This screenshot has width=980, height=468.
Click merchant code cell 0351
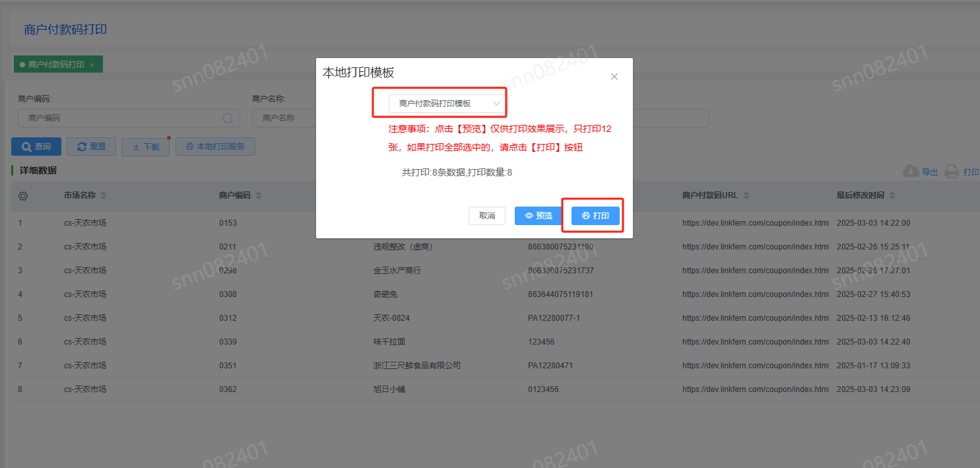click(228, 366)
